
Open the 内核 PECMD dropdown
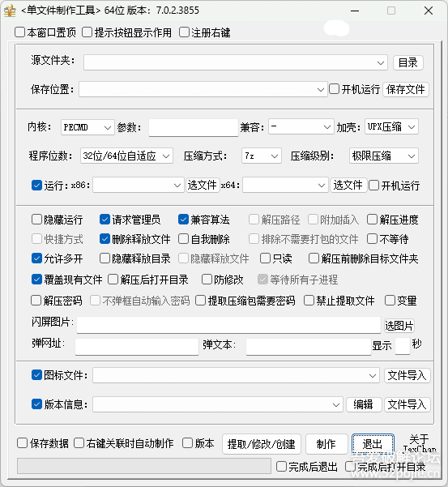coord(87,127)
